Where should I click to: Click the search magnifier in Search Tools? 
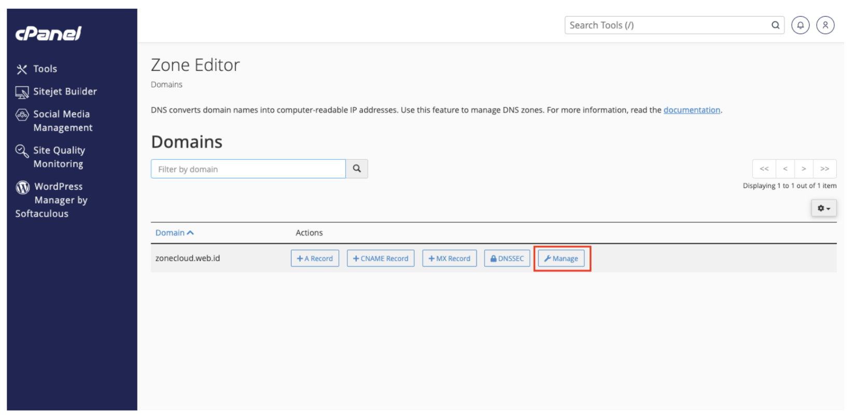click(x=775, y=25)
